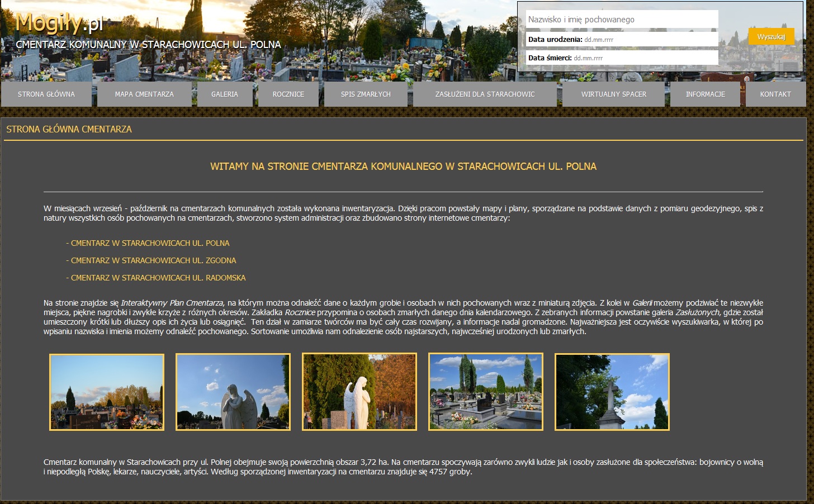Go to the Kontakt page
Screen dimensions: 814x504
tap(775, 94)
